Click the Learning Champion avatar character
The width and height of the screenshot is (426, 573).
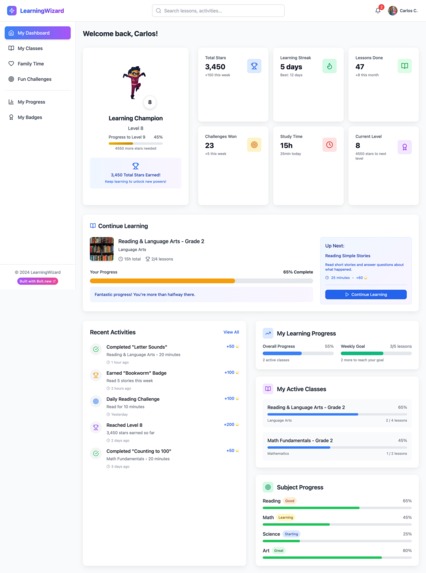(x=134, y=82)
